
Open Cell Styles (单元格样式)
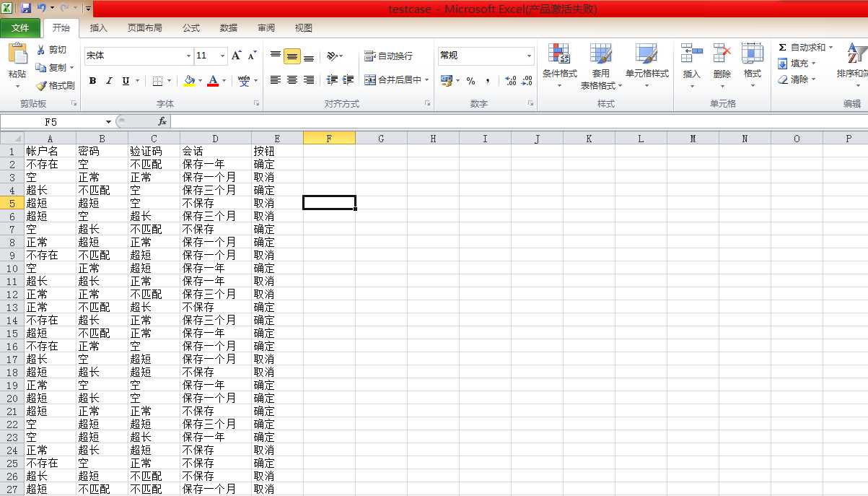[x=646, y=66]
